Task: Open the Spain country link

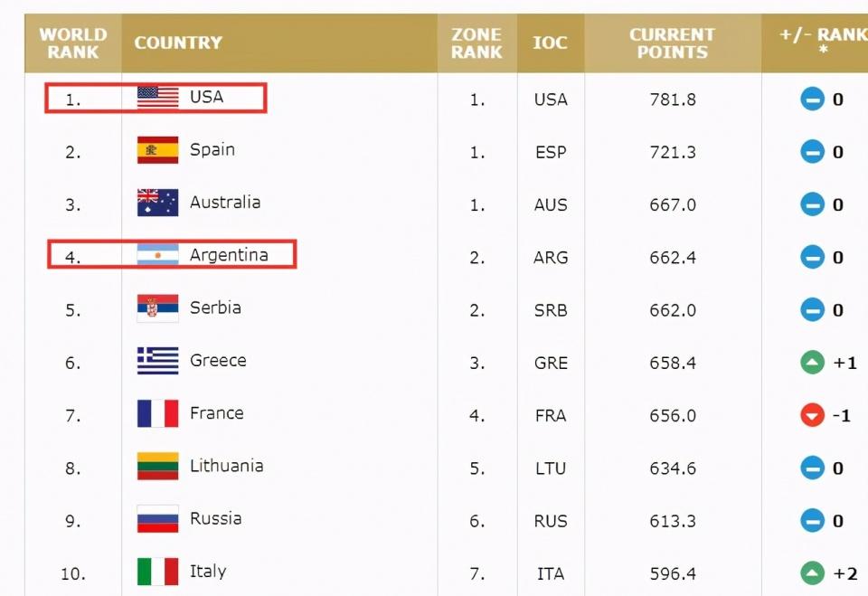Action: click(x=212, y=150)
